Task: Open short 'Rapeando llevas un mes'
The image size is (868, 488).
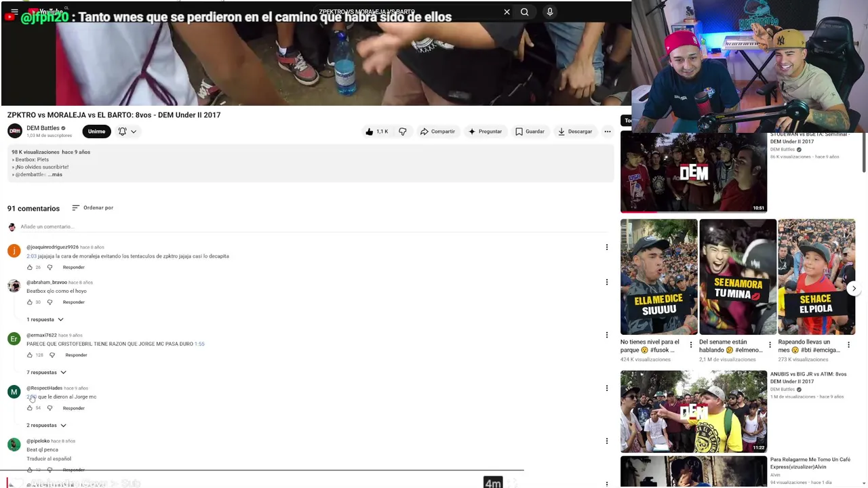Action: click(816, 277)
